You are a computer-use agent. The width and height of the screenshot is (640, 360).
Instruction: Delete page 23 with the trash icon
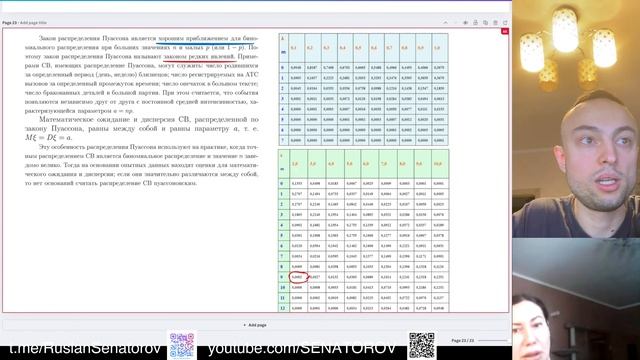[495, 23]
